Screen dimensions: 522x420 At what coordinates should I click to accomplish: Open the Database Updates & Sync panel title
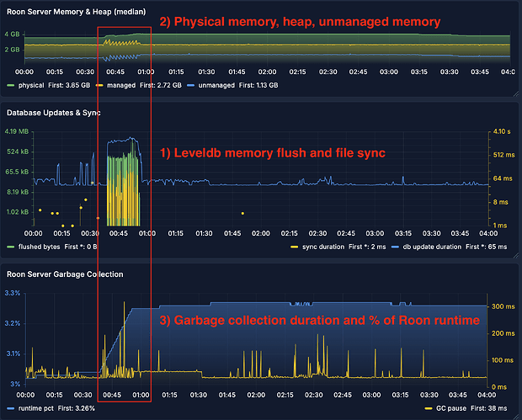[54, 113]
